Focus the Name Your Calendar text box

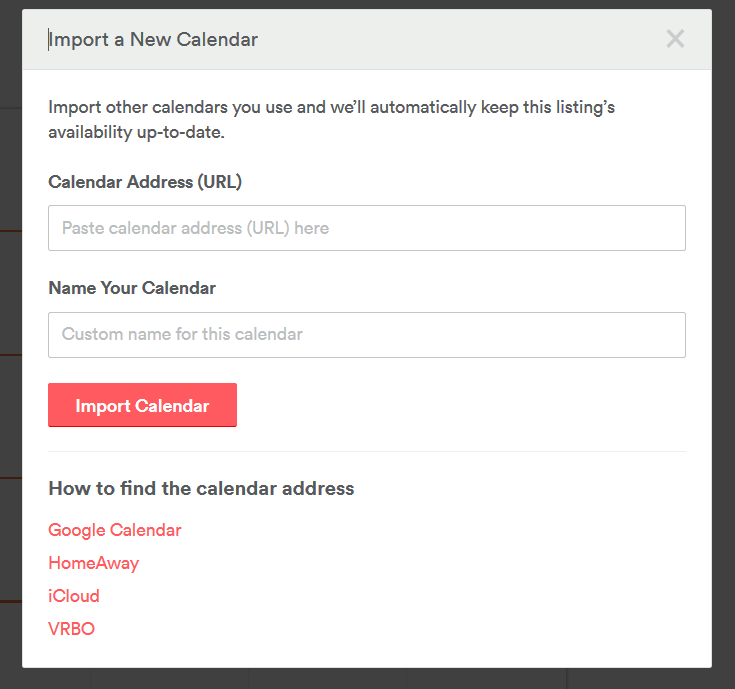tap(366, 334)
